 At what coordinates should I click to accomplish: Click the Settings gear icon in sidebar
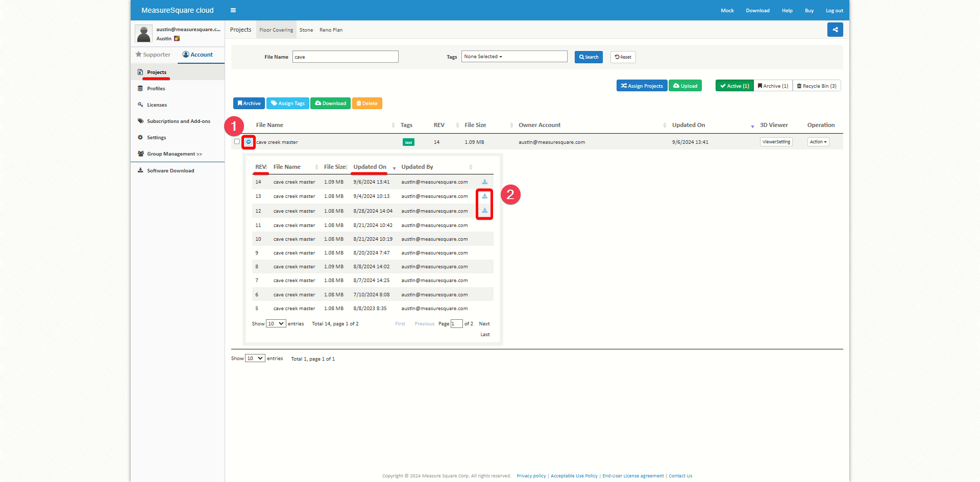tap(140, 138)
